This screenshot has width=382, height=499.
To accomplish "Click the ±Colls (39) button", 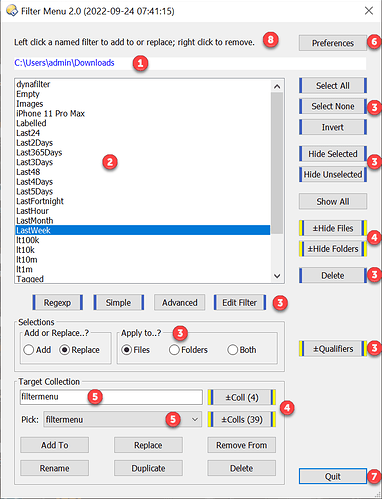I will [x=242, y=419].
